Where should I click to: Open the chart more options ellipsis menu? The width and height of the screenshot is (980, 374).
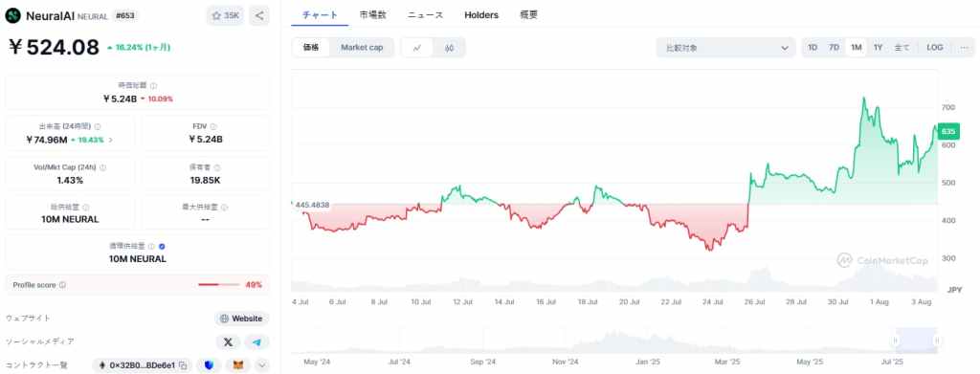(x=965, y=48)
